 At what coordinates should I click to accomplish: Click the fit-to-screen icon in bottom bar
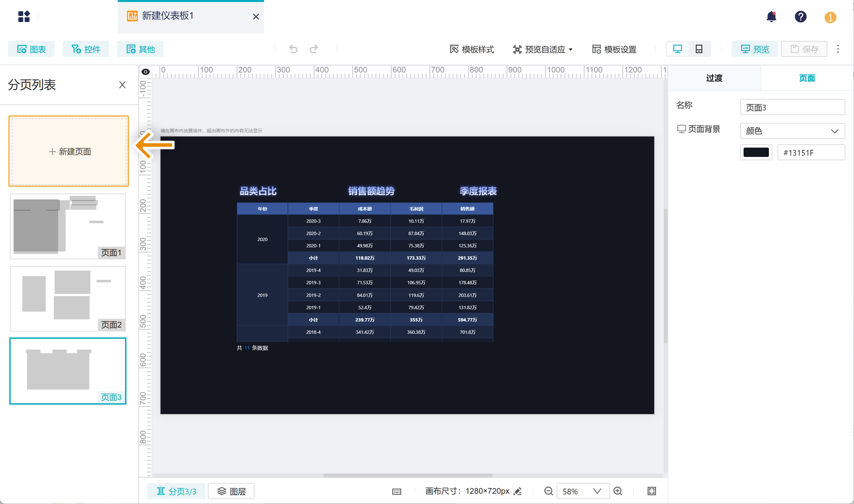point(651,491)
